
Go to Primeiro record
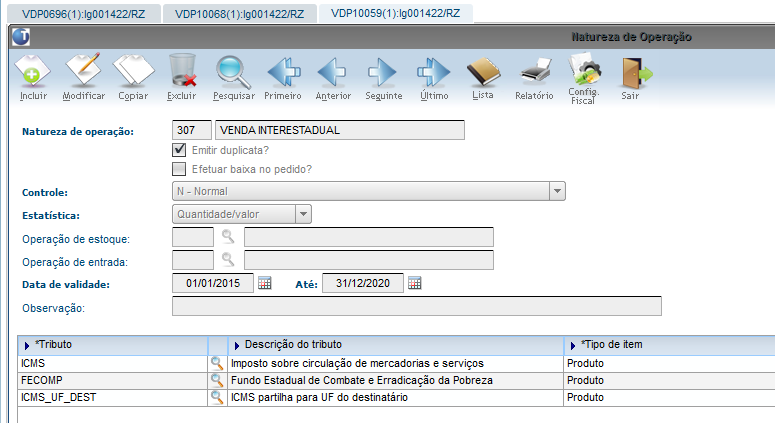tap(284, 72)
